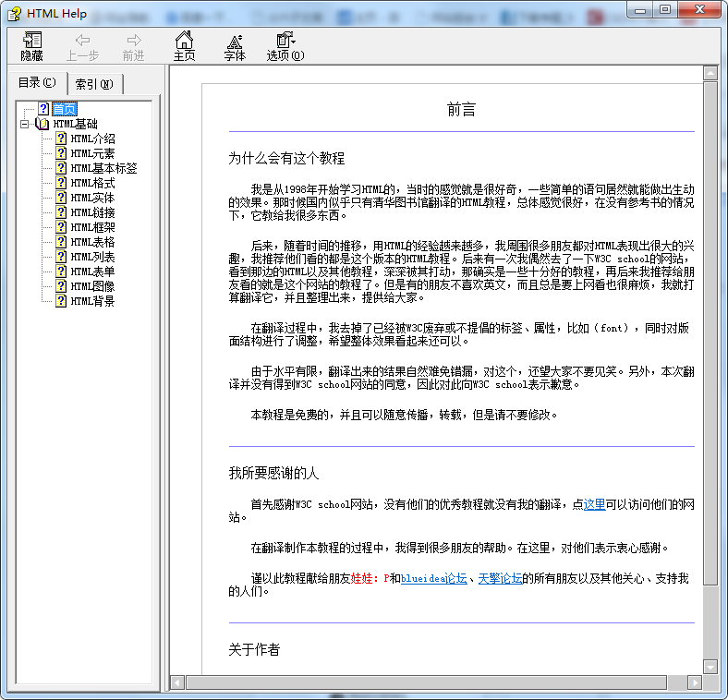
Task: Select HTML背景 topic in tree
Action: (x=92, y=301)
